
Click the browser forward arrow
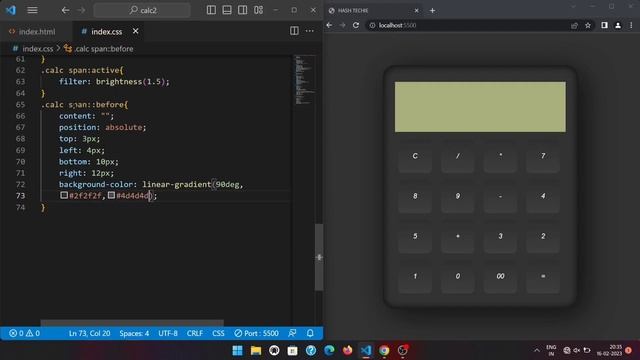(343, 25)
